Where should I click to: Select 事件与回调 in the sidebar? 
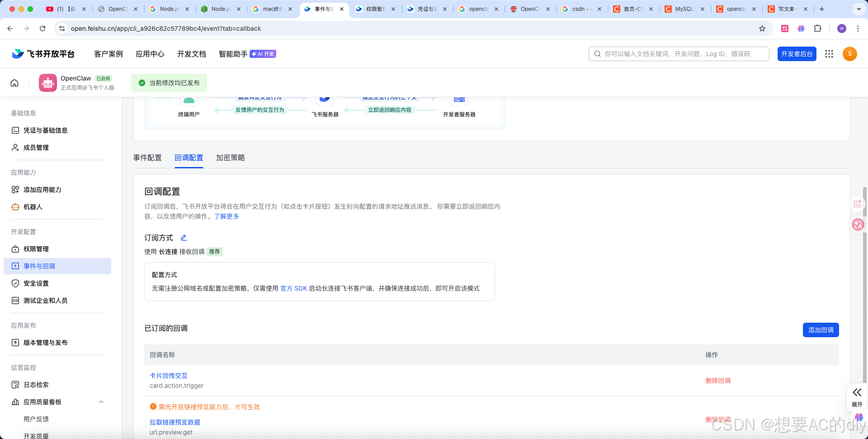coord(57,266)
